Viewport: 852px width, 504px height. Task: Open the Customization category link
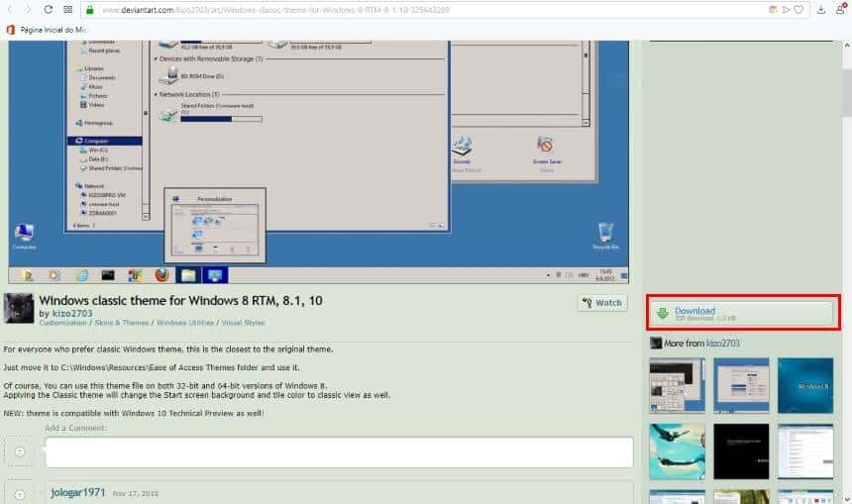pyautogui.click(x=62, y=323)
